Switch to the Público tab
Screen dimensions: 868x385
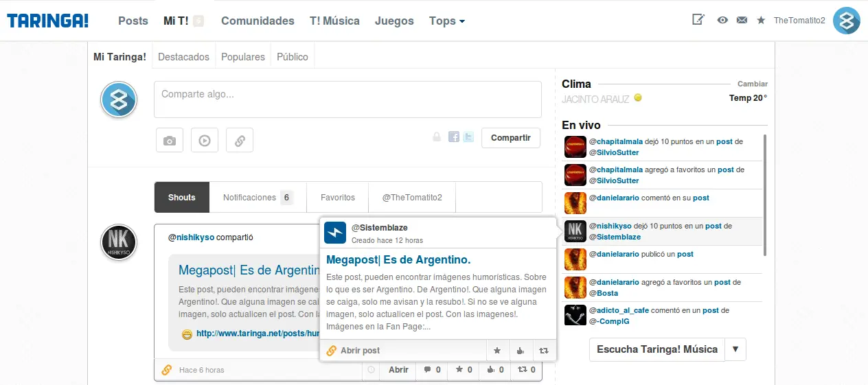(293, 57)
